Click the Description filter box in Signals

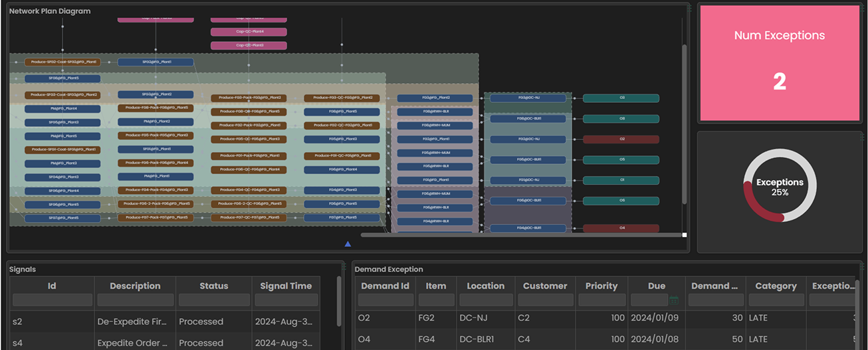(x=135, y=300)
